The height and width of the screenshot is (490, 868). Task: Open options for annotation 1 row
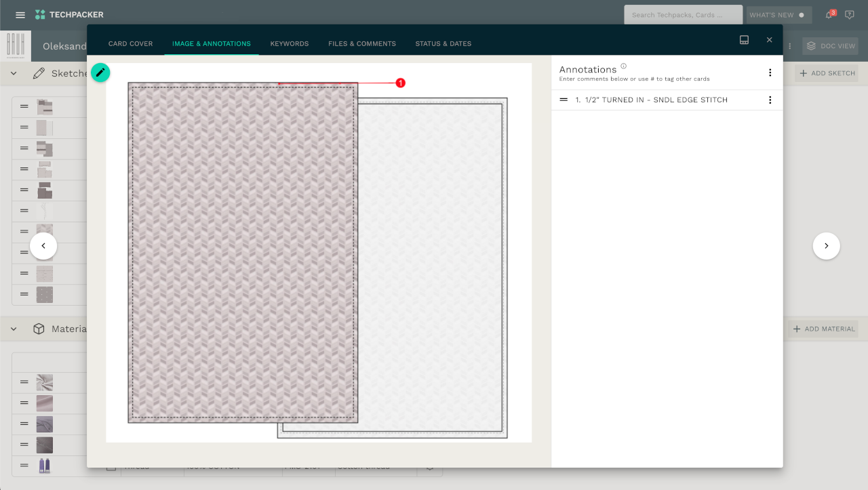coord(770,100)
